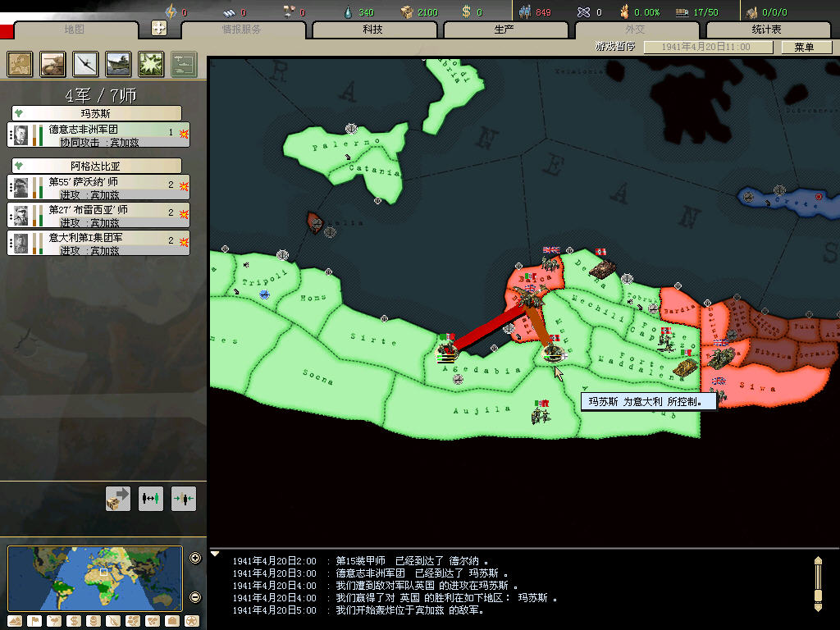The width and height of the screenshot is (840, 630).
Task: Click combat star icon on 德意志非洲军团 row
Action: 184,134
